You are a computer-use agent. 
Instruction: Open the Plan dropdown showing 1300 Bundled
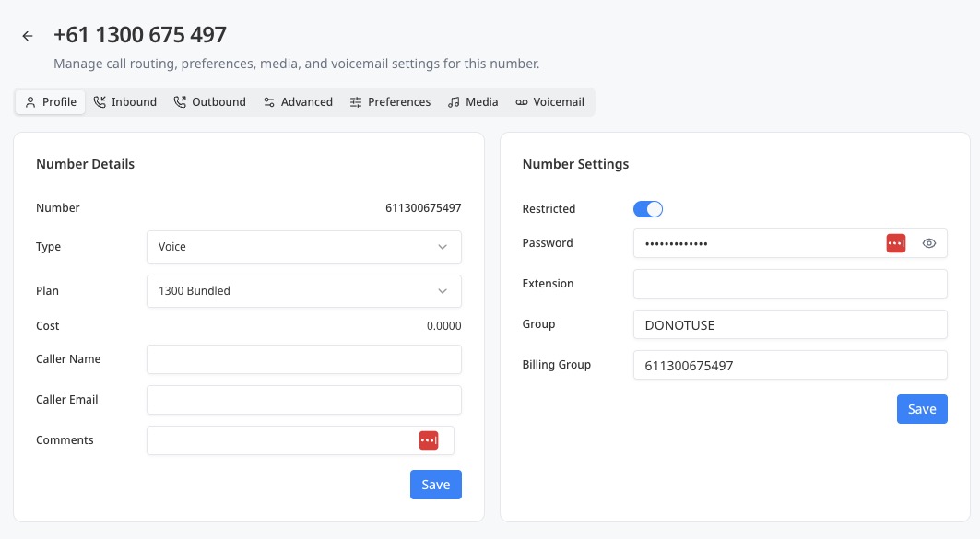pyautogui.click(x=303, y=291)
